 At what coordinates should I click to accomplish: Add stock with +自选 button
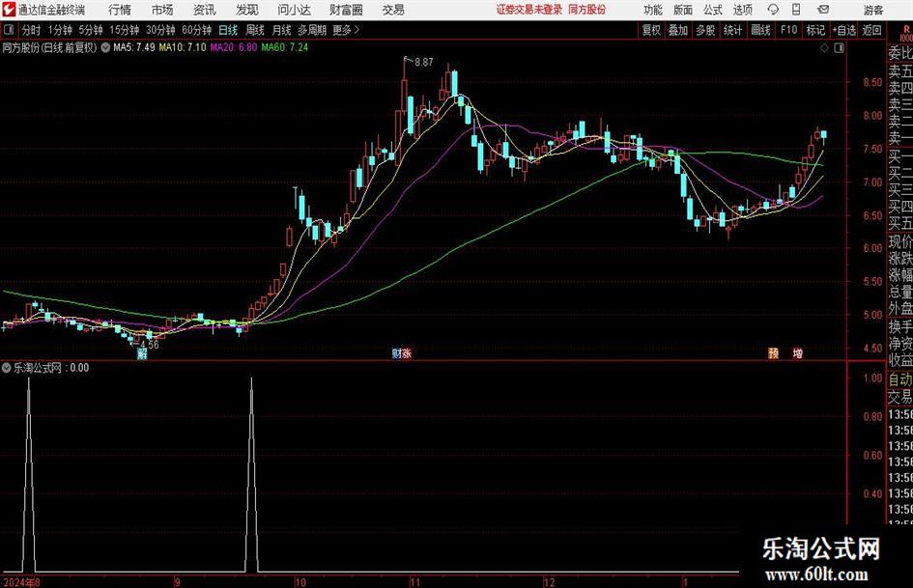(844, 30)
